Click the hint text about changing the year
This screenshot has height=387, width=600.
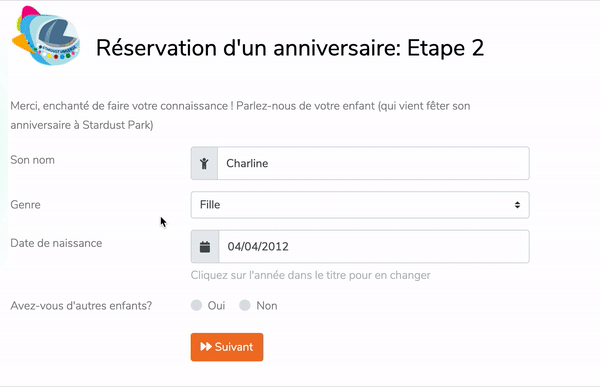[311, 275]
